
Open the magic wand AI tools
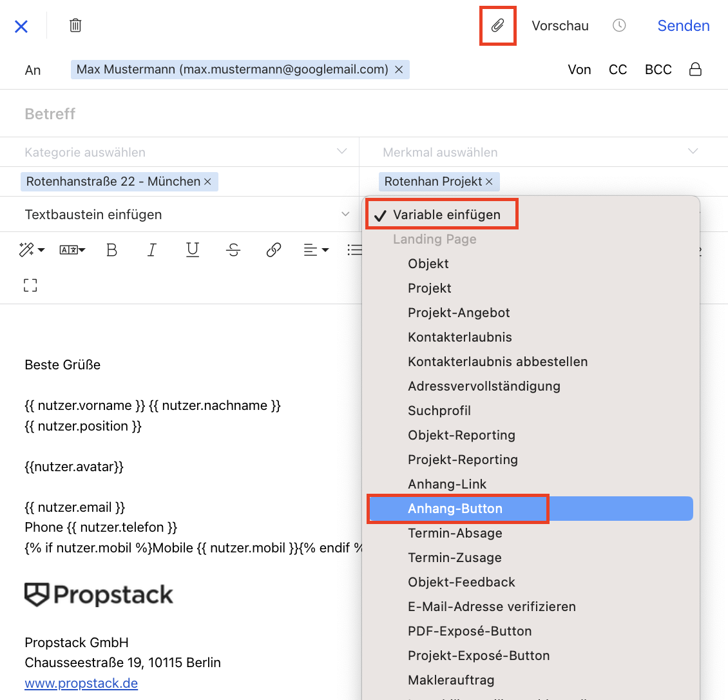[31, 250]
